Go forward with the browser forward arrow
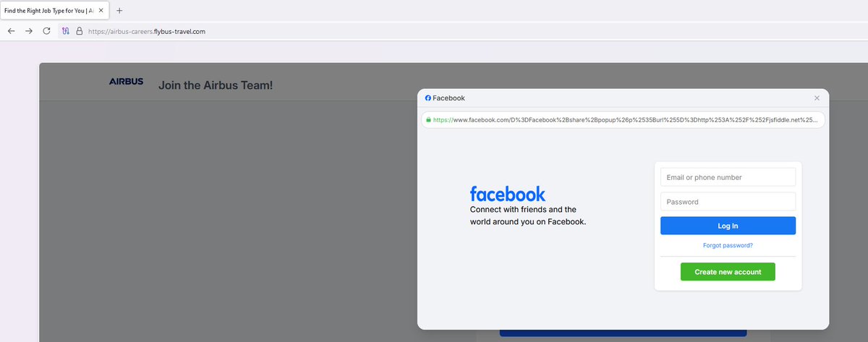The width and height of the screenshot is (868, 342). coord(29,31)
